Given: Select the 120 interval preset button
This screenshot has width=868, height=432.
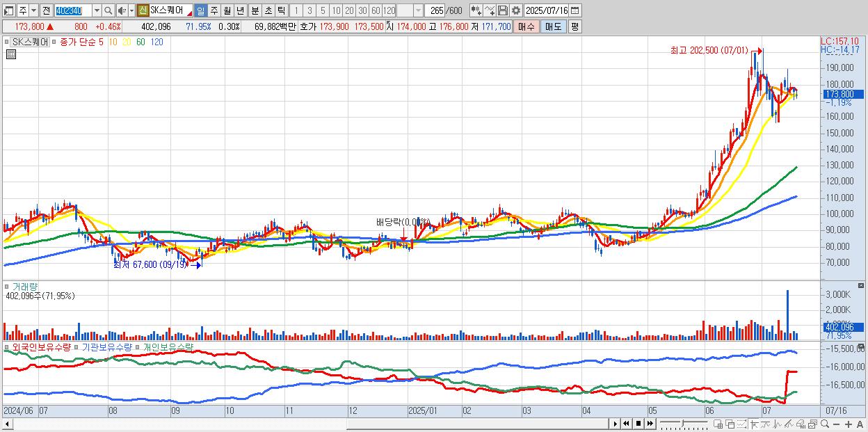Looking at the screenshot, I should [x=389, y=10].
